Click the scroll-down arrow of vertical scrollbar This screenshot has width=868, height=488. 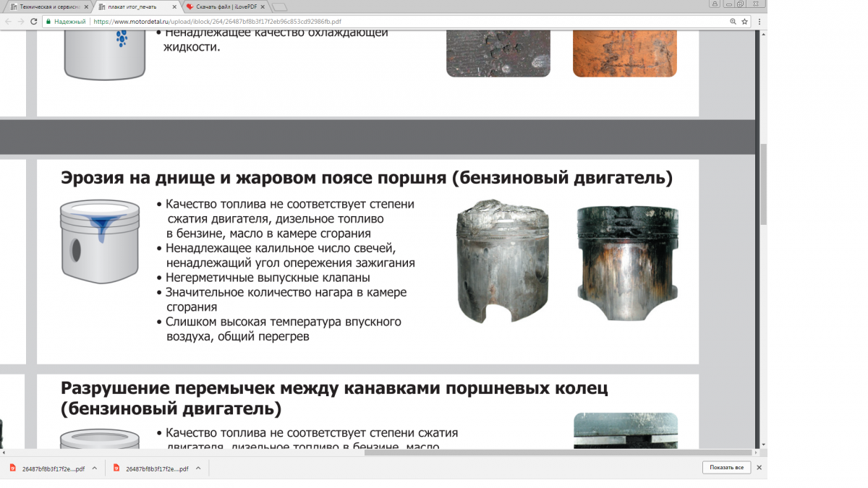pos(762,445)
